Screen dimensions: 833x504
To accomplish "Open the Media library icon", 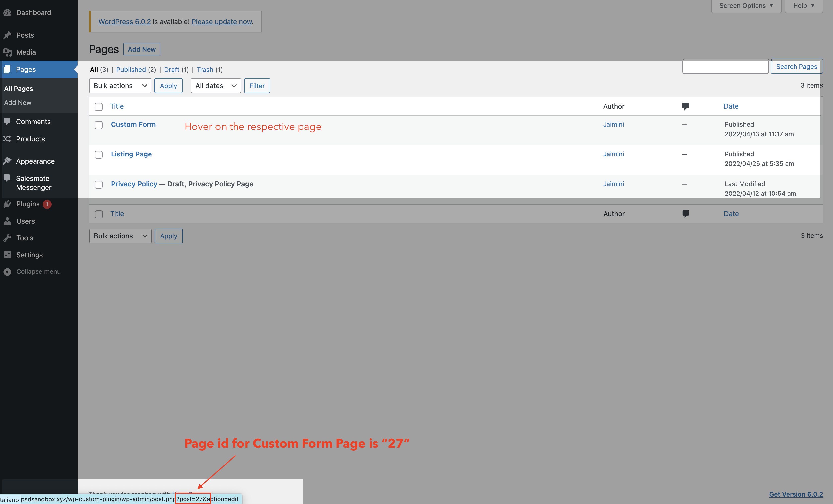I will click(8, 52).
